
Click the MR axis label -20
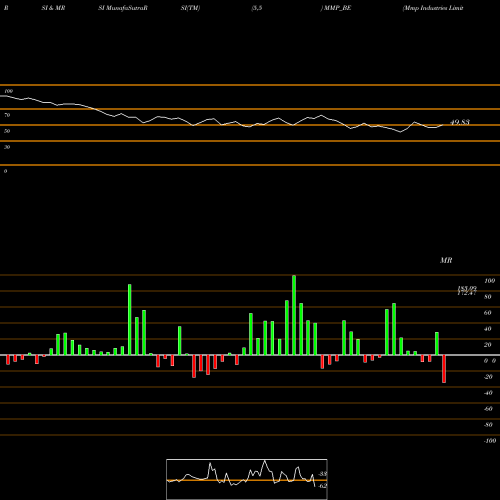coord(488,377)
